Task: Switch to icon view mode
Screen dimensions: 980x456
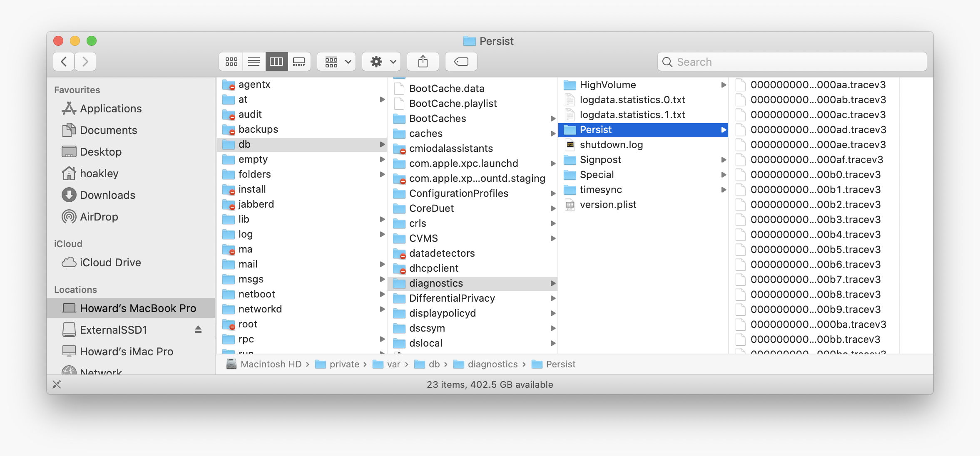Action: pyautogui.click(x=231, y=62)
